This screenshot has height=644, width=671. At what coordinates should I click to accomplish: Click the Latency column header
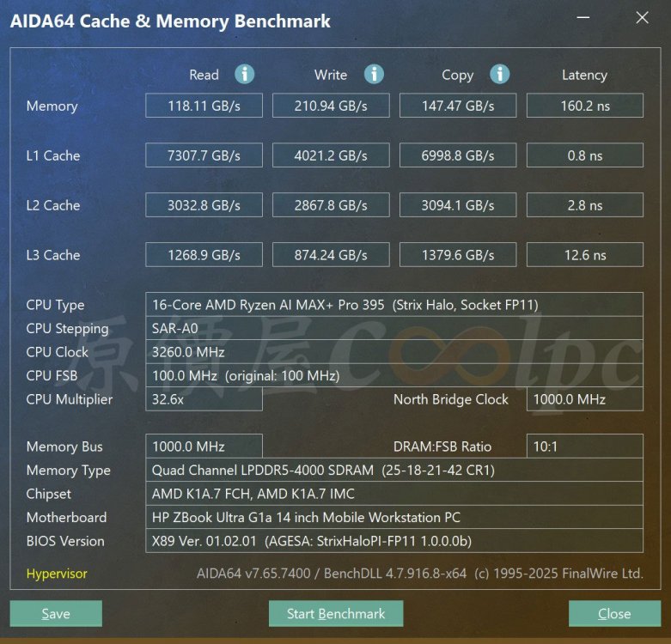pyautogui.click(x=584, y=76)
